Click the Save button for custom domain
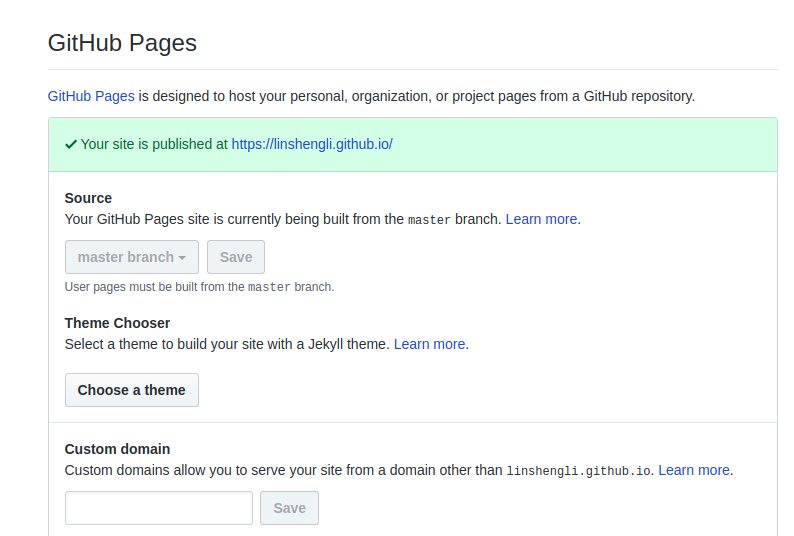The height and width of the screenshot is (536, 794). tap(290, 508)
